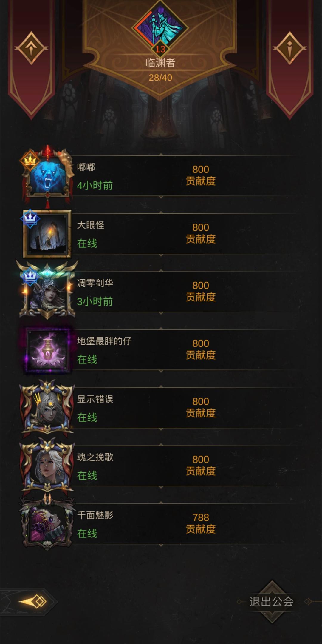Tap the golden back arrow icon

pyautogui.click(x=33, y=602)
